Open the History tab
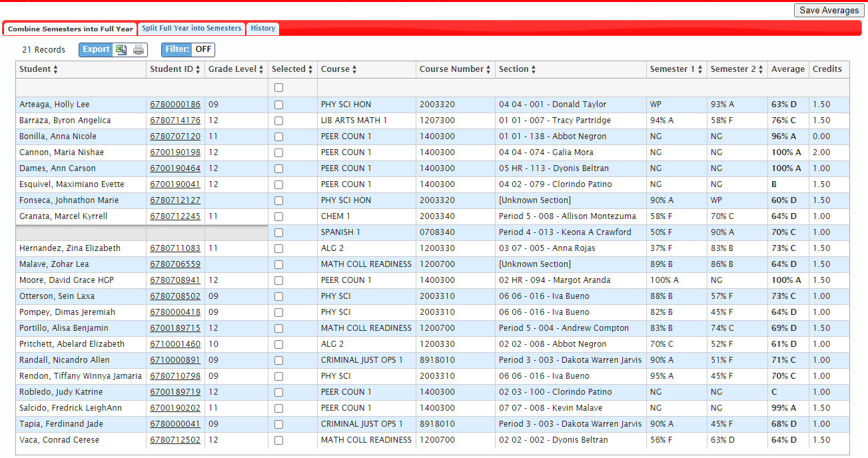Viewport: 868px width, 458px height. tap(262, 28)
